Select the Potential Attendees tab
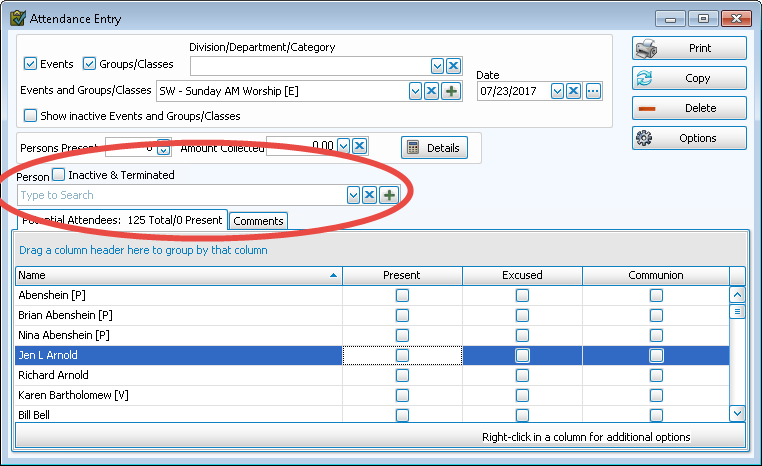Image resolution: width=762 pixels, height=466 pixels. [120, 220]
